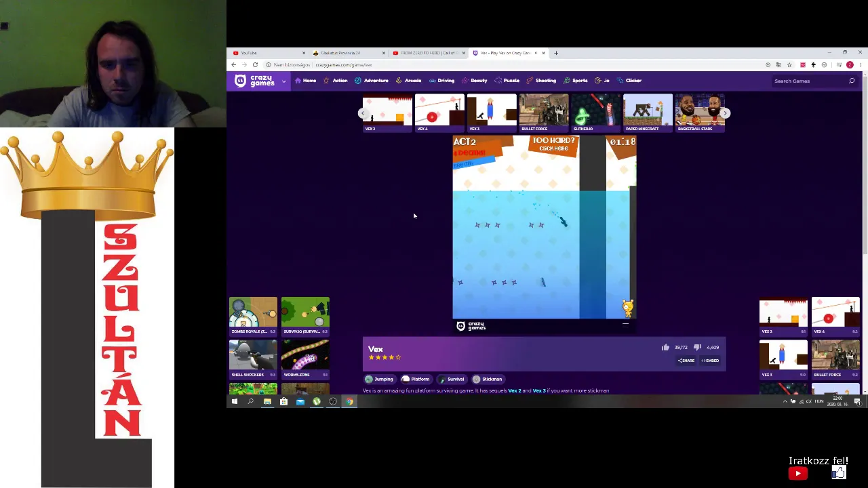Open Bullet Force in right sidebar

(x=835, y=359)
